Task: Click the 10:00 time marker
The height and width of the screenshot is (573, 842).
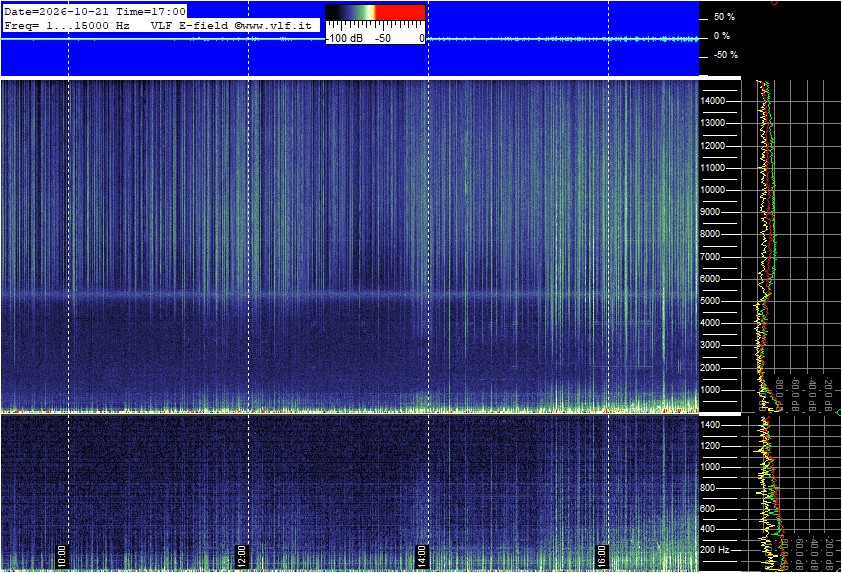Action: pos(61,556)
